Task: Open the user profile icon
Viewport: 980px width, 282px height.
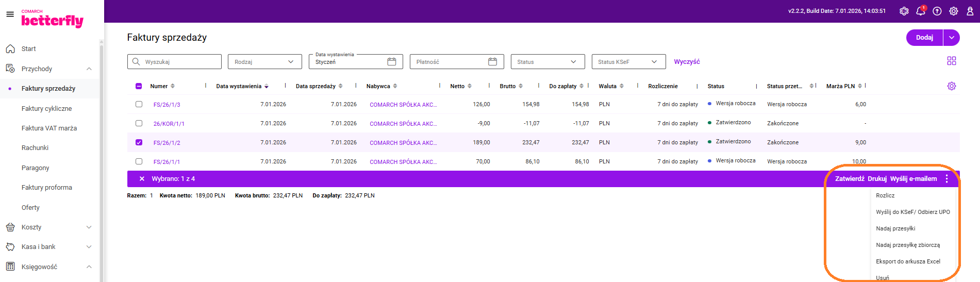Action: (970, 11)
